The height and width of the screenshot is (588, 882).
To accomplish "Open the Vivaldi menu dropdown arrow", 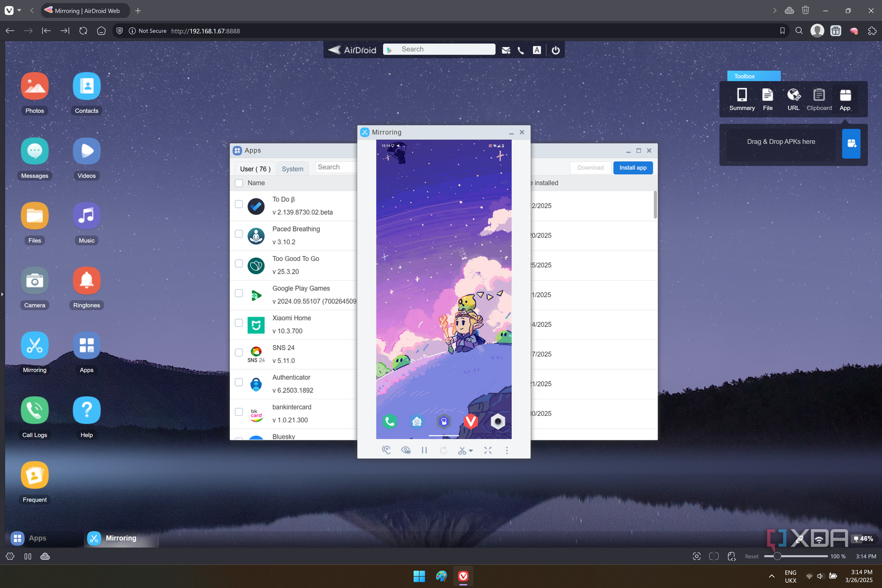I will [x=19, y=10].
